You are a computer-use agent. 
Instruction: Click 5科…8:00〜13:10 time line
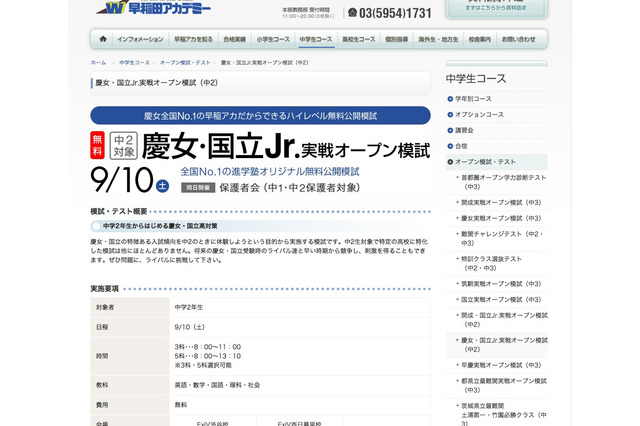click(208, 356)
